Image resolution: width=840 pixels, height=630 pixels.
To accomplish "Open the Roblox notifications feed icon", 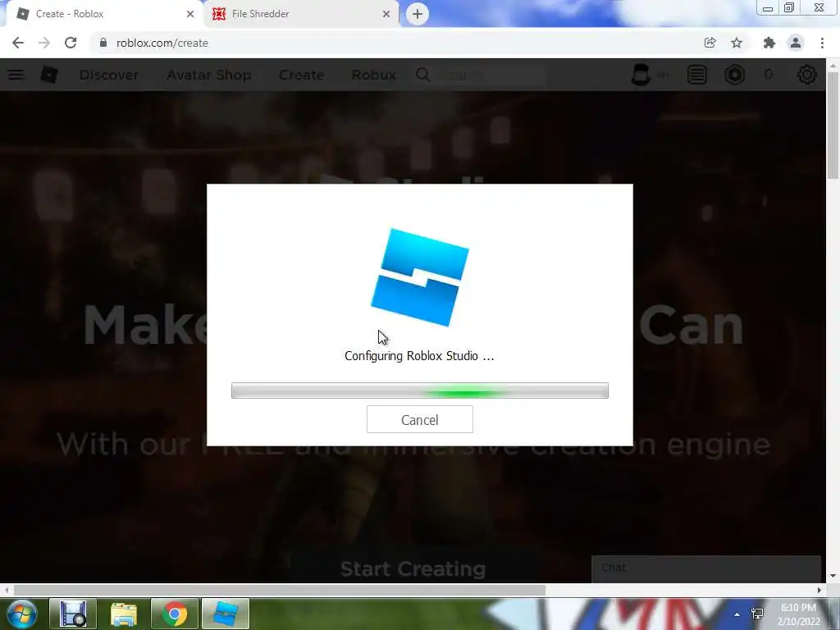I will point(697,75).
